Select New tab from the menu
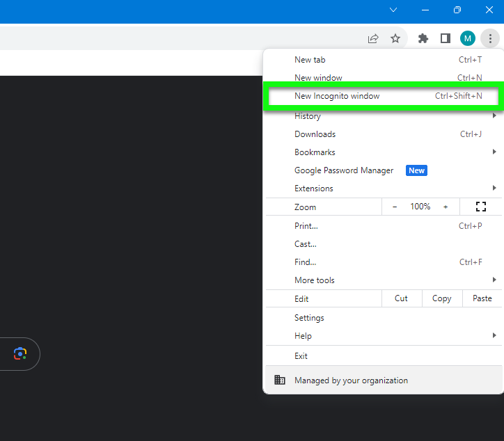This screenshot has width=504, height=441. [383, 60]
